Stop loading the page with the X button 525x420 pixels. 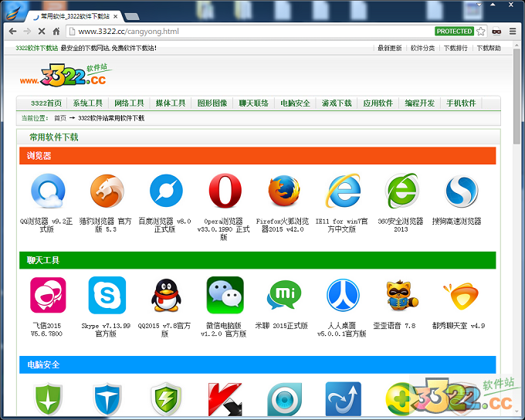pos(42,32)
